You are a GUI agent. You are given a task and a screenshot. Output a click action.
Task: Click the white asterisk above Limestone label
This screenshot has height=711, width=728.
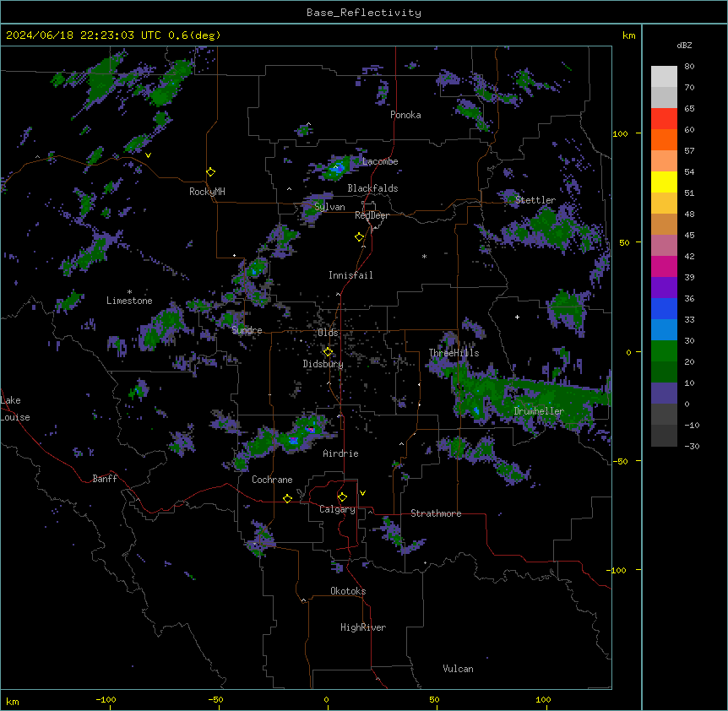coord(129,292)
